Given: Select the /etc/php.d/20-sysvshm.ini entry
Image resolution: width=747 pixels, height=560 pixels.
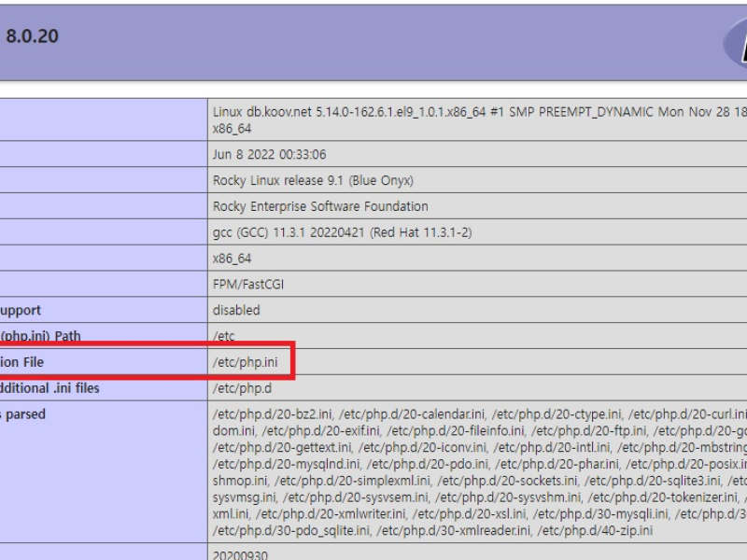Looking at the screenshot, I should pos(508,497).
